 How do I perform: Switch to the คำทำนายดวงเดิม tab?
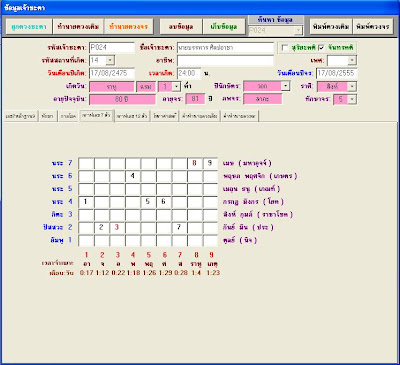point(200,116)
